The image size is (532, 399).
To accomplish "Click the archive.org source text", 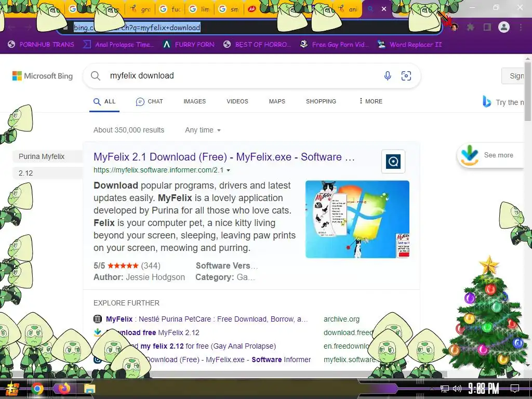I will 341,319.
